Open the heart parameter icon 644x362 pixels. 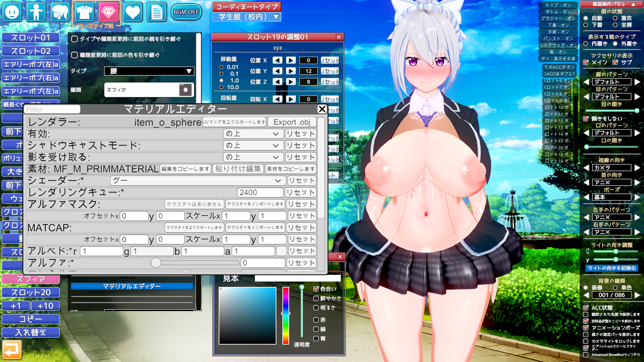coord(132,12)
